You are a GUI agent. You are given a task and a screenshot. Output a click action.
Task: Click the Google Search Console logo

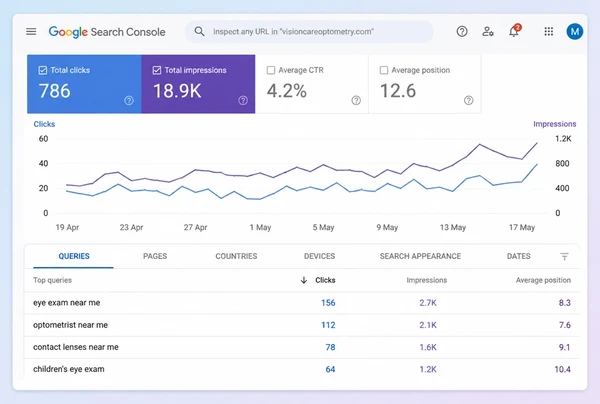coord(107,32)
